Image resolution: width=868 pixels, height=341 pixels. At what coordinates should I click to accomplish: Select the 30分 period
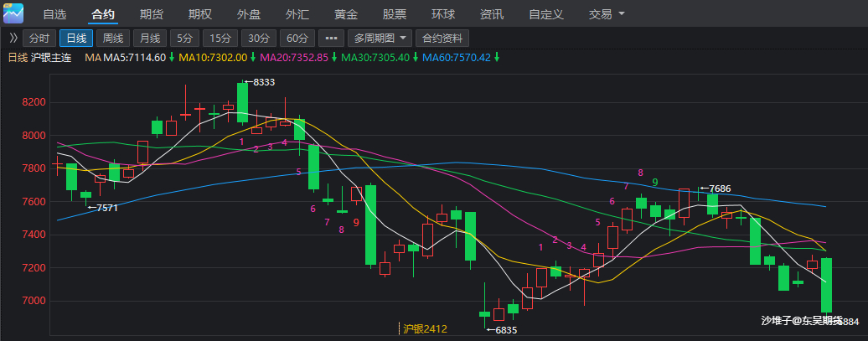(259, 39)
